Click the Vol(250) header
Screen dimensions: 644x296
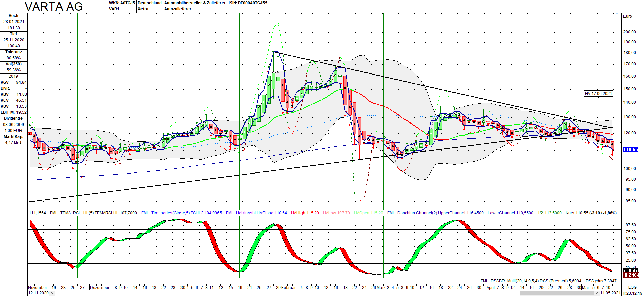pyautogui.click(x=13, y=64)
